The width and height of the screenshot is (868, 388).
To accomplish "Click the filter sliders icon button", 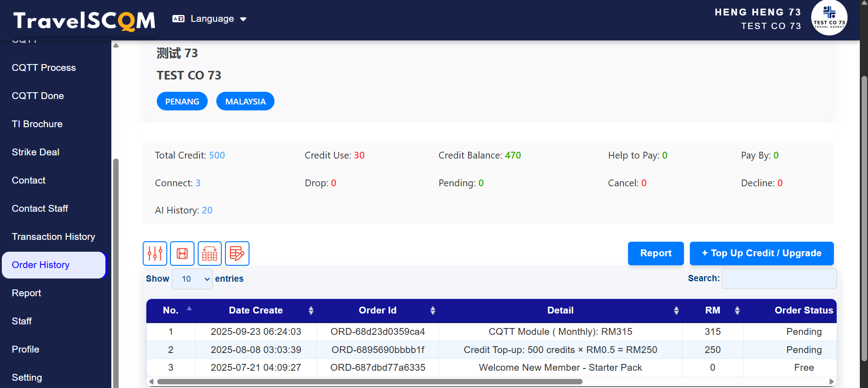I will click(155, 254).
